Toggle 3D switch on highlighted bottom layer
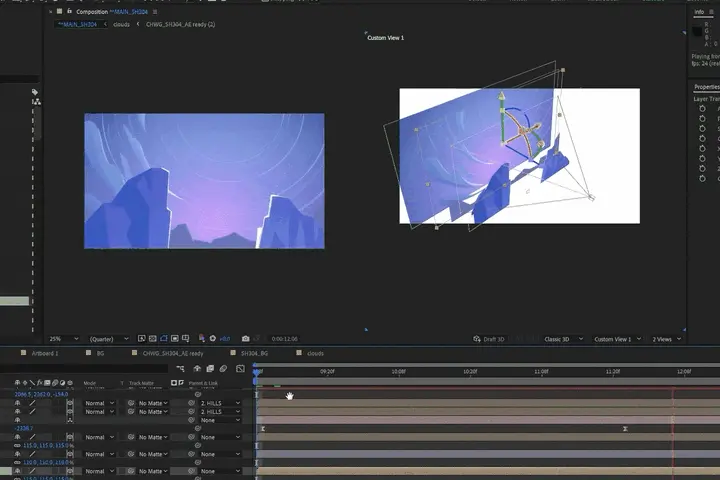The height and width of the screenshot is (480, 720). click(x=70, y=471)
